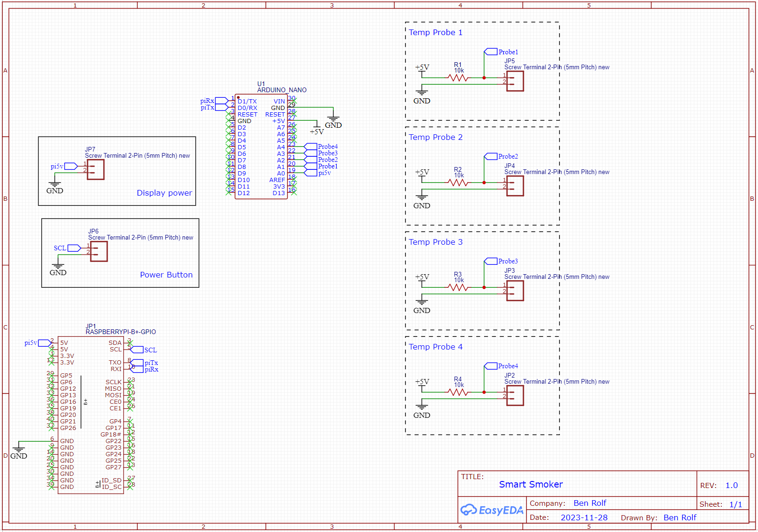Click Raspberry Pi pin label "SDA"
The height and width of the screenshot is (532, 758).
click(115, 343)
